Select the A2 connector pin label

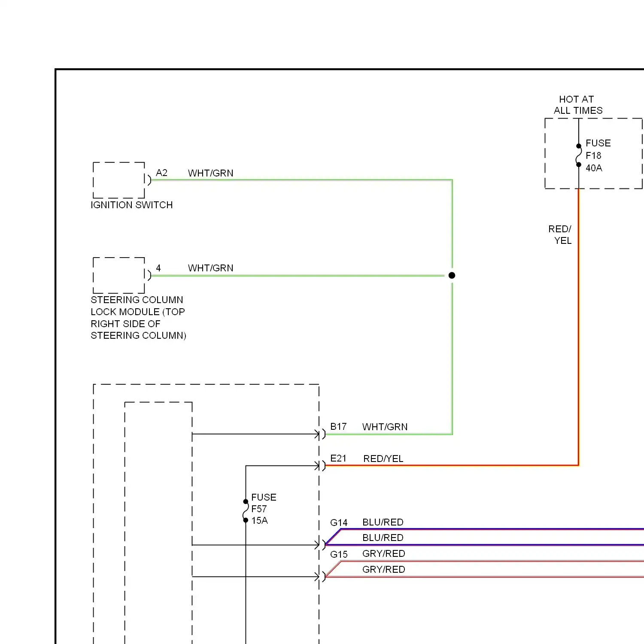161,173
